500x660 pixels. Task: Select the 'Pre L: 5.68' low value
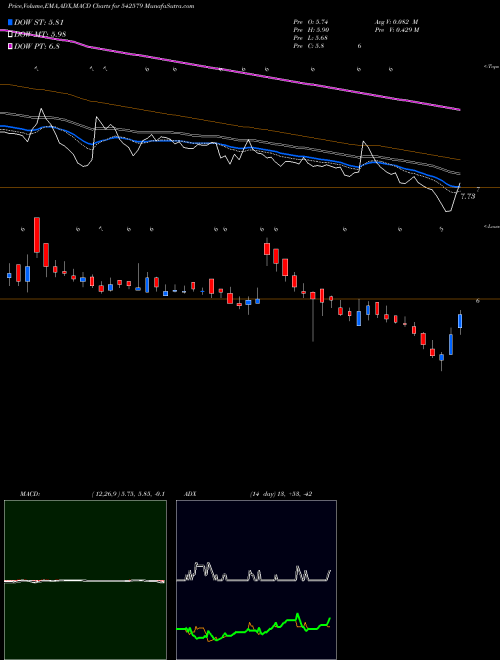click(x=311, y=37)
